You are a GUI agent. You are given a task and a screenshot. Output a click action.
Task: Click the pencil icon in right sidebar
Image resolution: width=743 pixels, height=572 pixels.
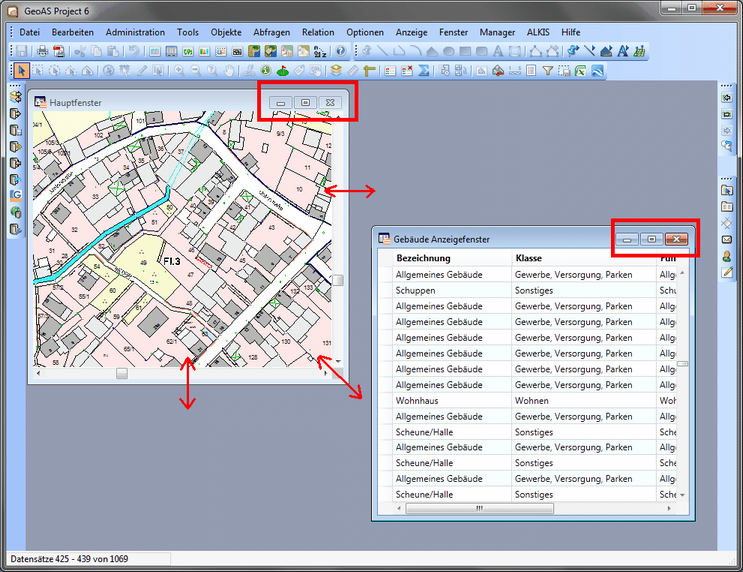point(727,272)
